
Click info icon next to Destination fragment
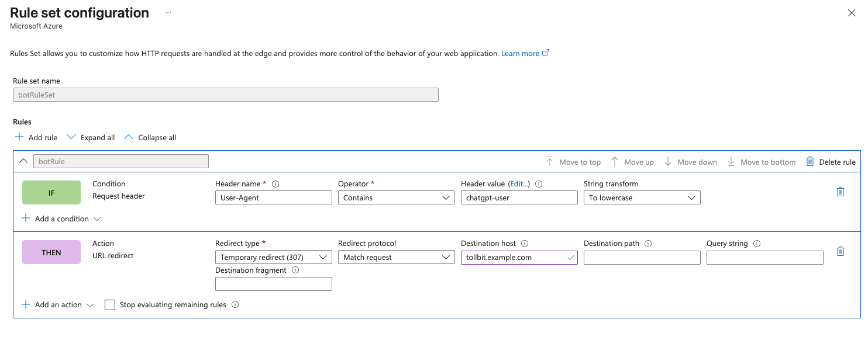click(295, 270)
